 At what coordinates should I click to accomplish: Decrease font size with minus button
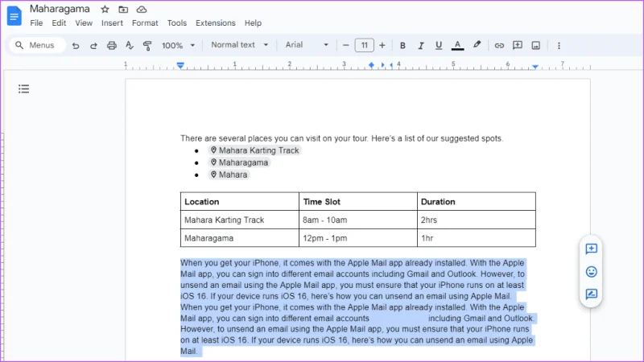(346, 46)
